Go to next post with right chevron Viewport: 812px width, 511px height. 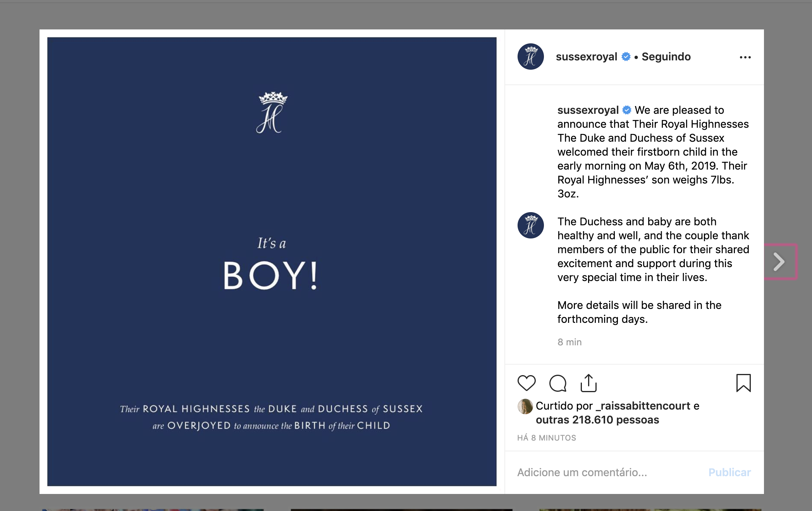779,262
